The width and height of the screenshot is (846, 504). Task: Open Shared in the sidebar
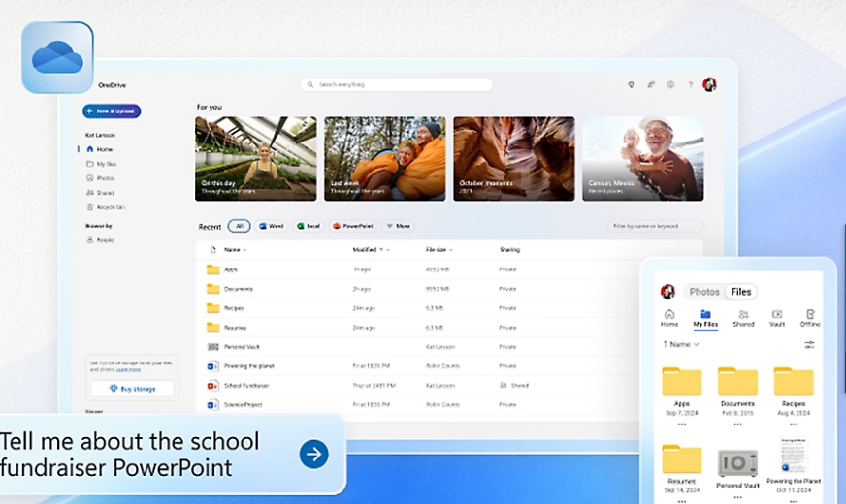click(100, 193)
